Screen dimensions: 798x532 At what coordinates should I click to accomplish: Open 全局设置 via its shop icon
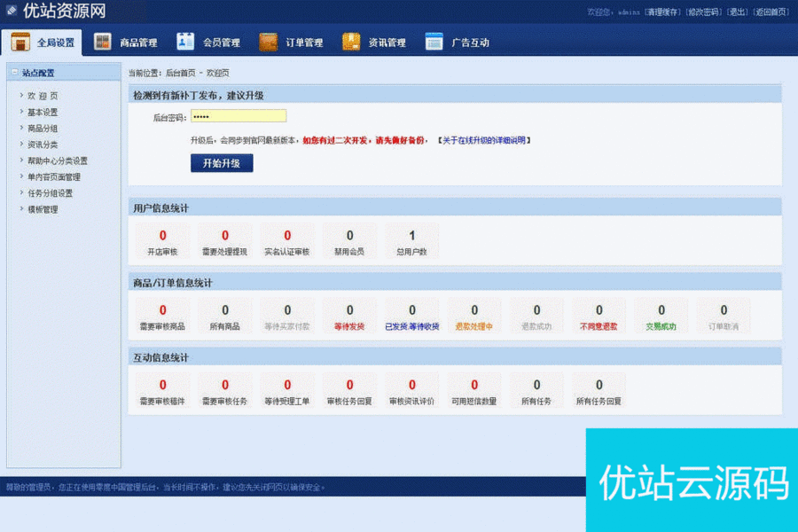pyautogui.click(x=20, y=42)
